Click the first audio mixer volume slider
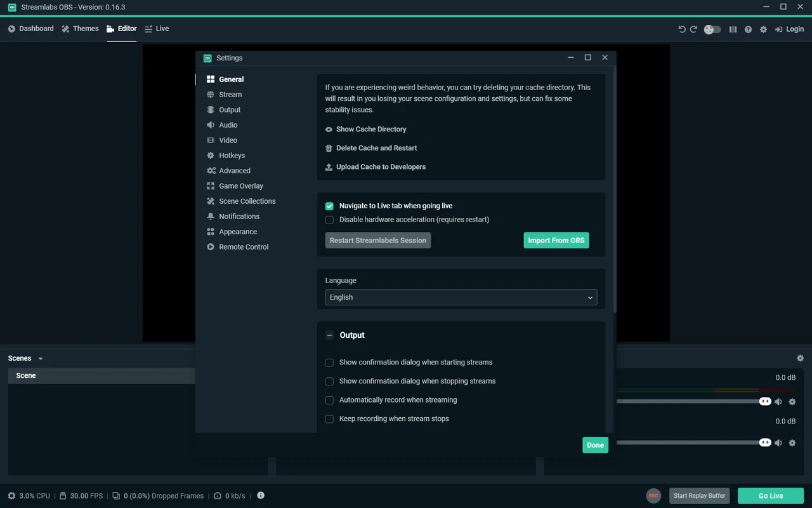 coord(688,401)
